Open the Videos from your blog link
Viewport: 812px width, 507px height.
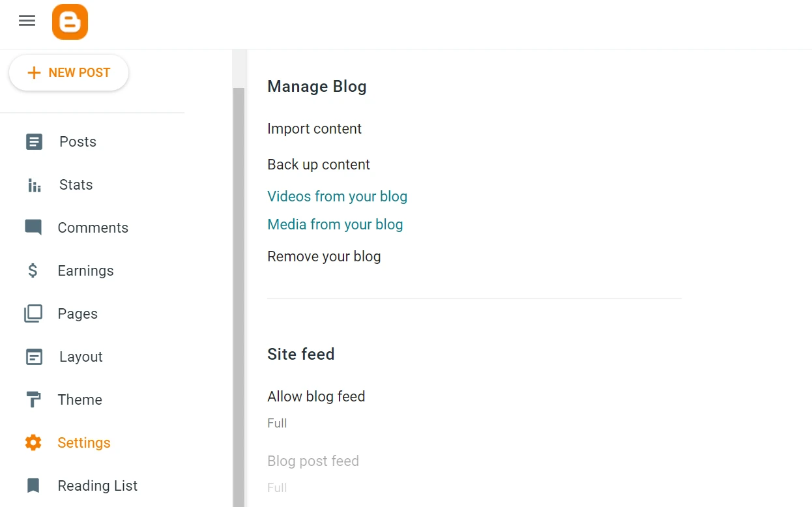(337, 196)
